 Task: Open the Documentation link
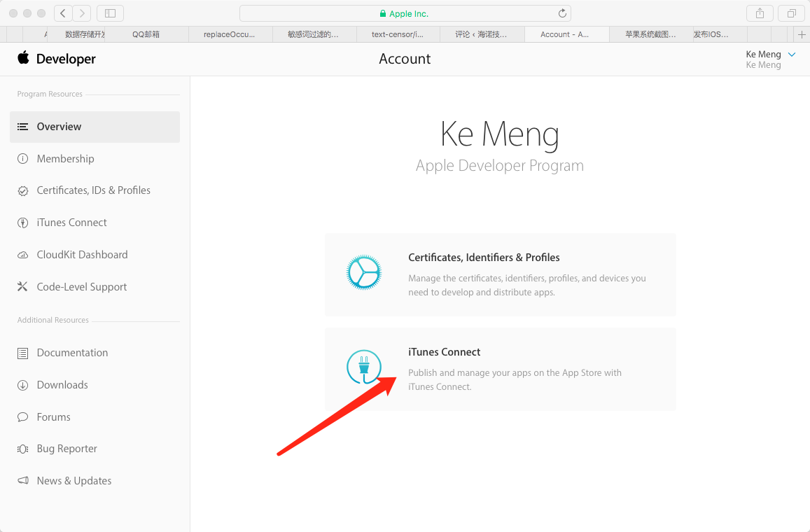(x=72, y=353)
